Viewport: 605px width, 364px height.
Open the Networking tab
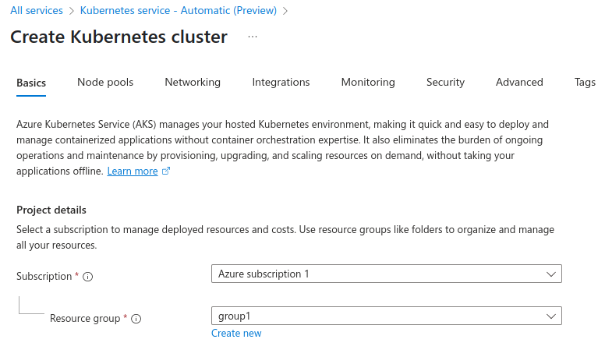[193, 82]
